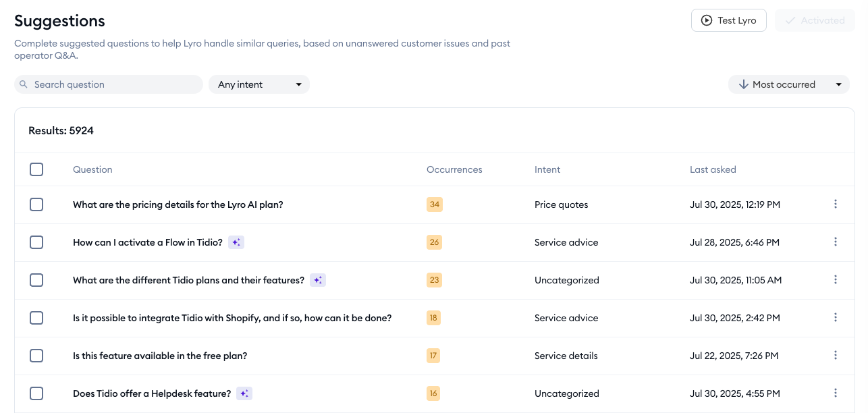Click the Search question input field

click(x=115, y=84)
